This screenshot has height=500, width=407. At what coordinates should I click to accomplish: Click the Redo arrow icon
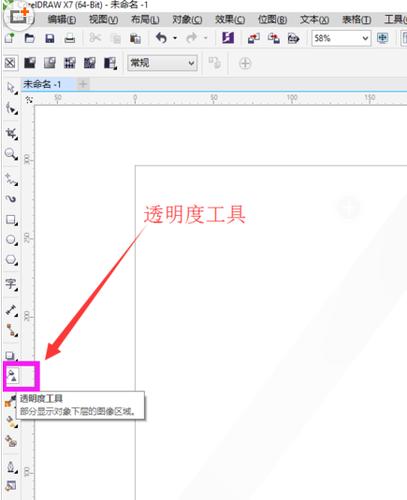coord(192,38)
